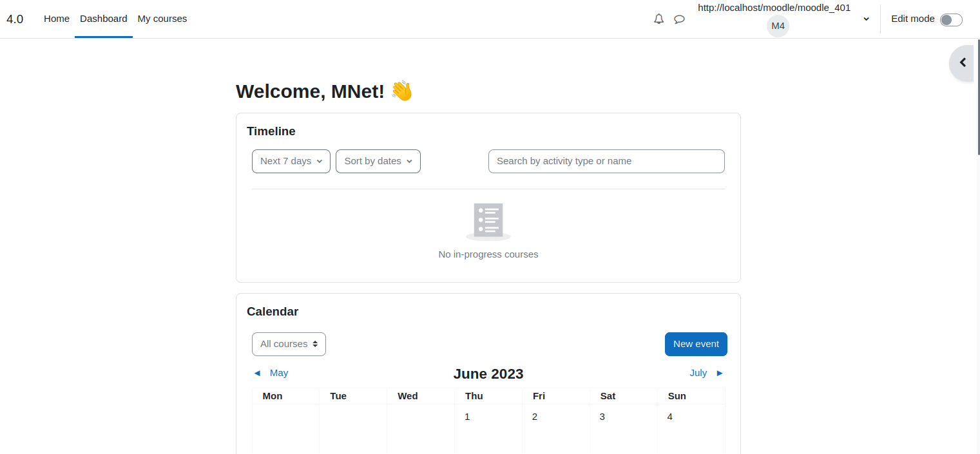Image resolution: width=980 pixels, height=454 pixels.
Task: Switch to My courses tab
Action: (162, 19)
